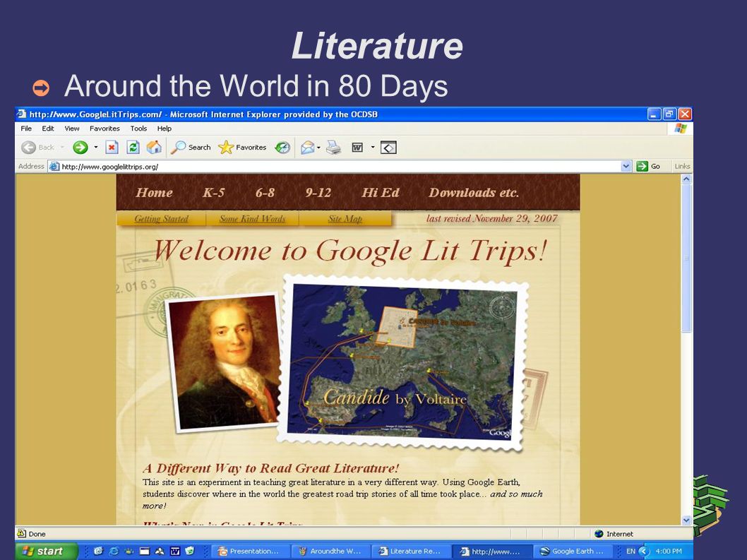This screenshot has height=560, width=747.
Task: Click the Links toolbar label
Action: coord(682,167)
